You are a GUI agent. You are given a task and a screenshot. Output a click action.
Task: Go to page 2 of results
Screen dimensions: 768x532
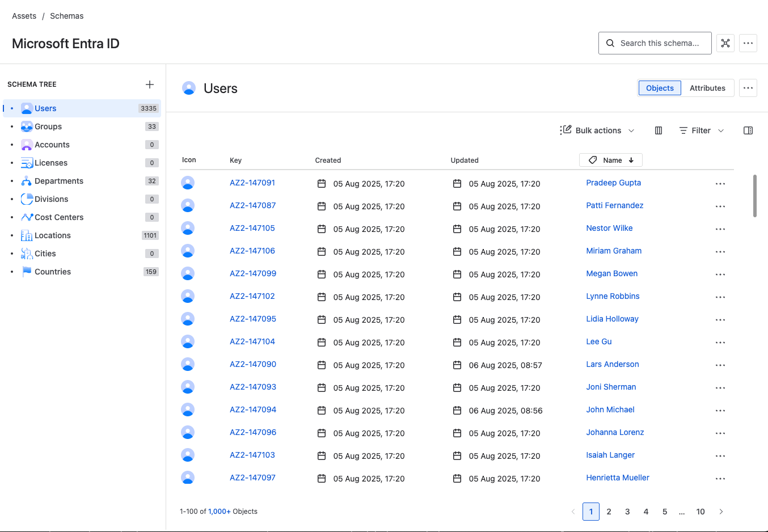click(x=609, y=512)
